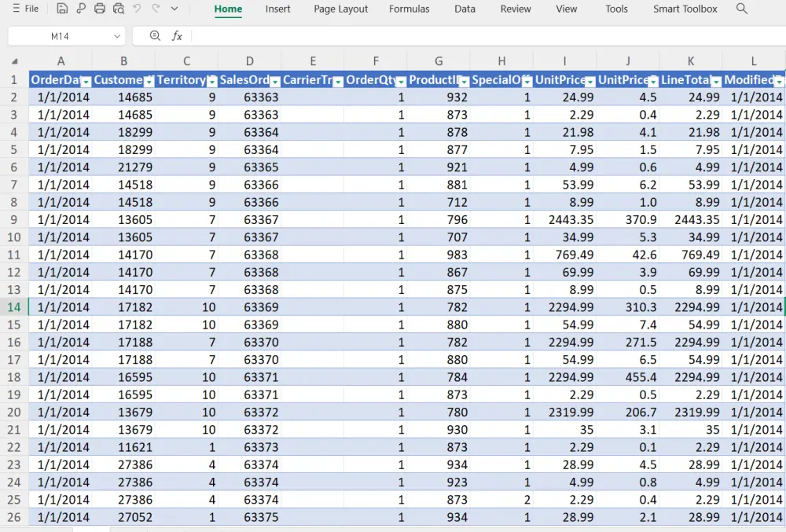
Task: Open the Insert tab
Action: pyautogui.click(x=277, y=9)
